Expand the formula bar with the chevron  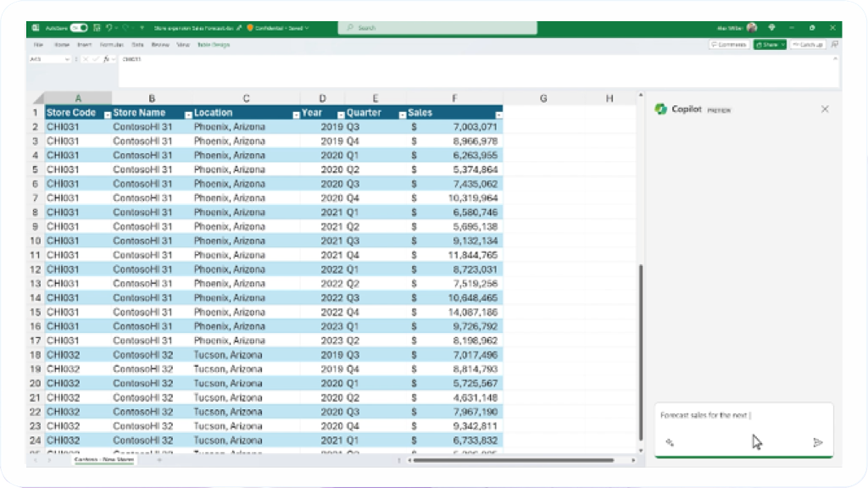click(835, 58)
